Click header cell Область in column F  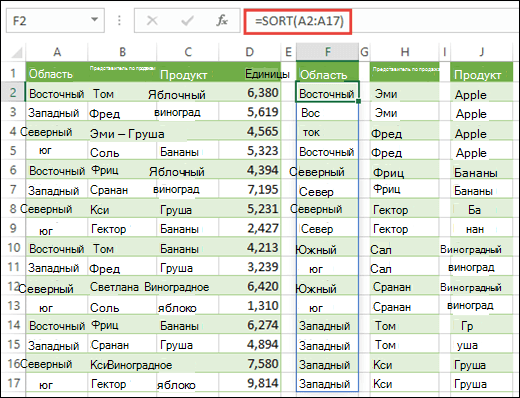[328, 72]
